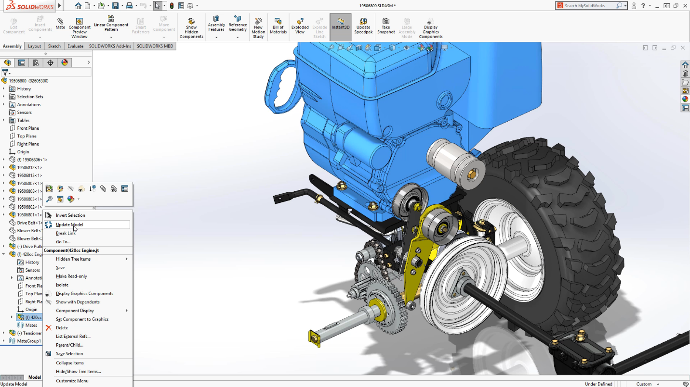The height and width of the screenshot is (387, 690).
Task: Click the Show Hidden Components icon
Action: pos(191,28)
